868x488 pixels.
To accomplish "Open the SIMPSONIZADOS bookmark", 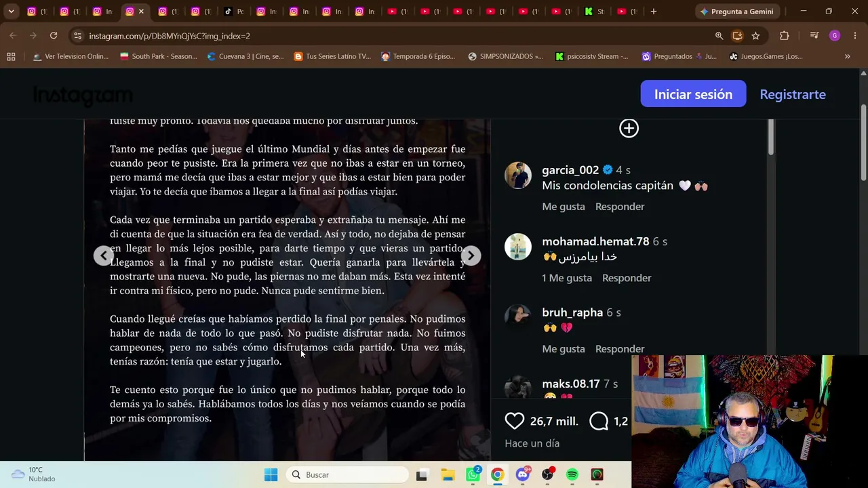I will click(505, 56).
